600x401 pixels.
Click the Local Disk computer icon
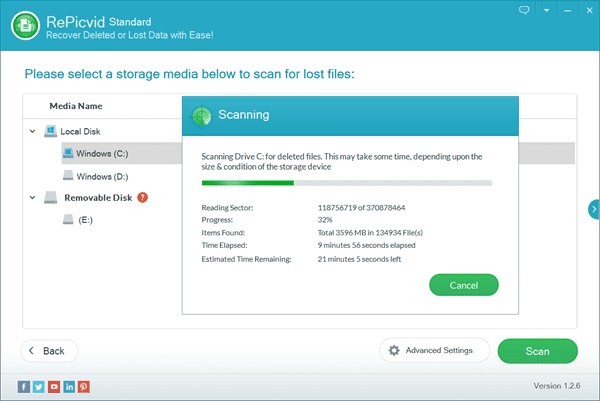pos(50,131)
